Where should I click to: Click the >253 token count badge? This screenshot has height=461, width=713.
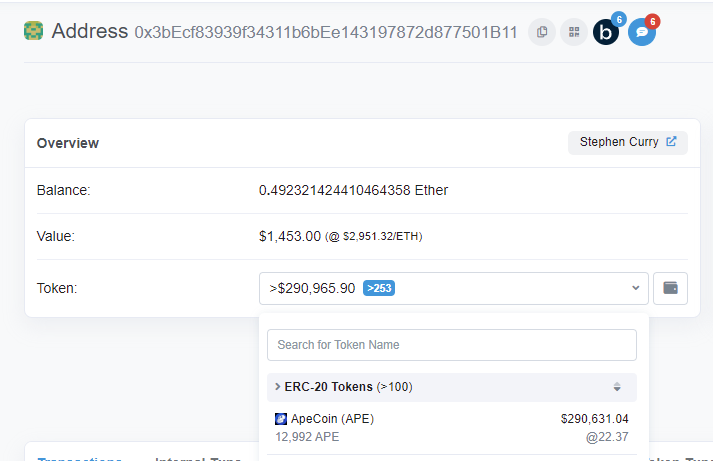[379, 288]
